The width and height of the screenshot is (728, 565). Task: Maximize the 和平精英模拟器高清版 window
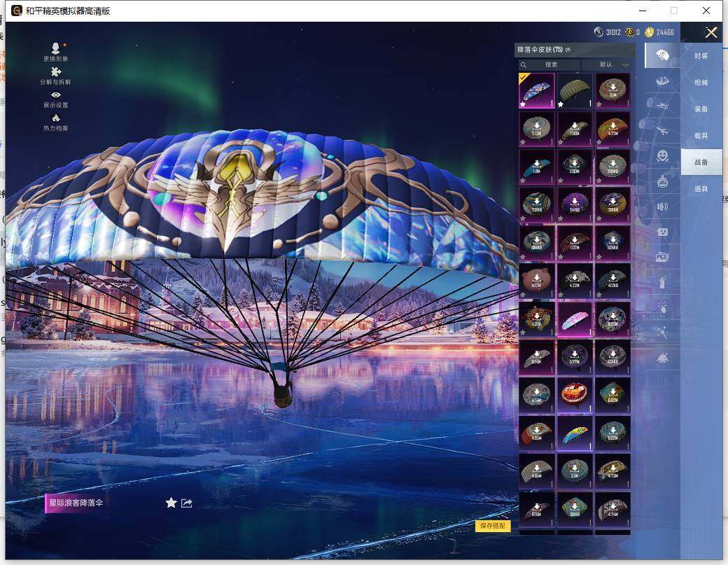tap(674, 11)
